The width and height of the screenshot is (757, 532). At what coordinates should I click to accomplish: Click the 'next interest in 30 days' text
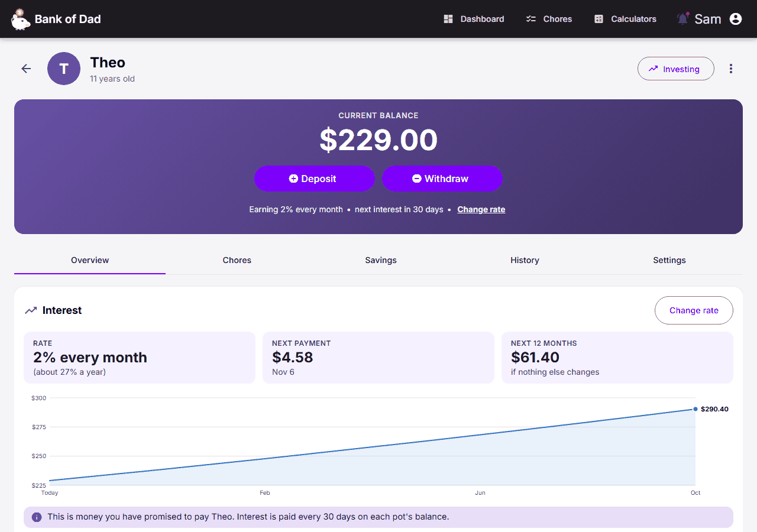point(399,209)
